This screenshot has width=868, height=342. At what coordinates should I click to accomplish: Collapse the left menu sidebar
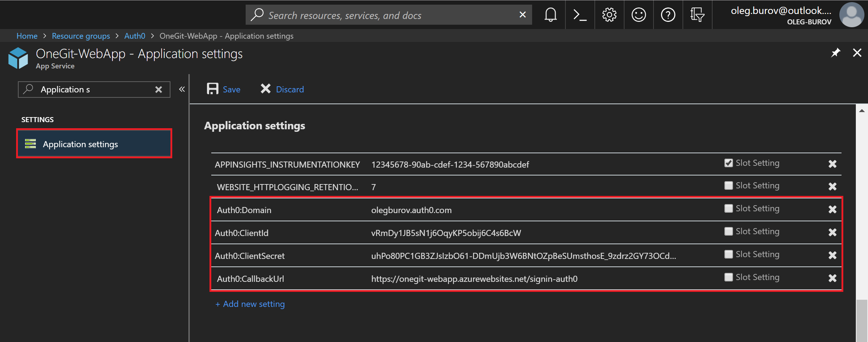[182, 89]
